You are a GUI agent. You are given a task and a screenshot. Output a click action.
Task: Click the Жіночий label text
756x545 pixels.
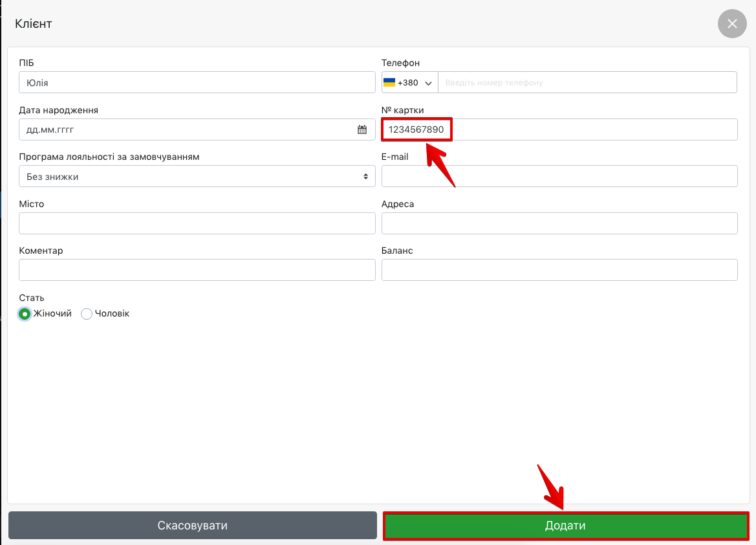(52, 313)
